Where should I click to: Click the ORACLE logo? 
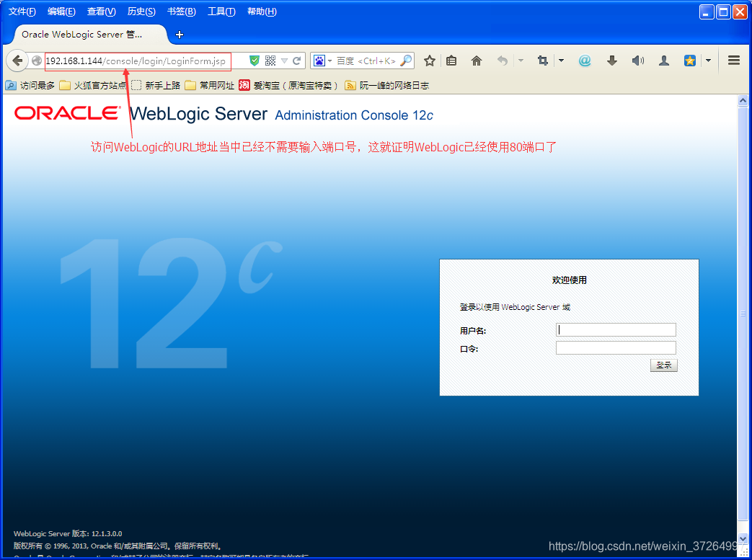67,113
